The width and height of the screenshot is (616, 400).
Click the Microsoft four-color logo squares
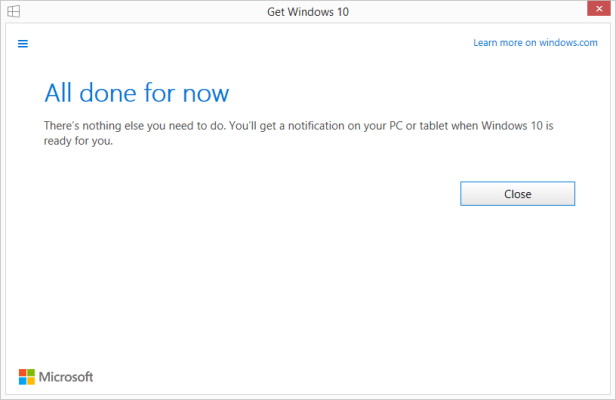27,377
